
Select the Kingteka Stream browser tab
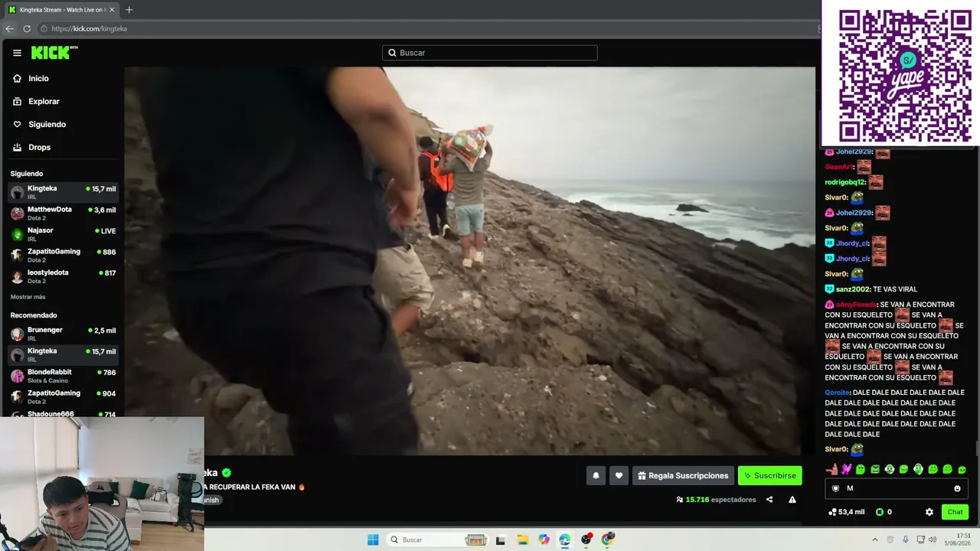coord(61,10)
